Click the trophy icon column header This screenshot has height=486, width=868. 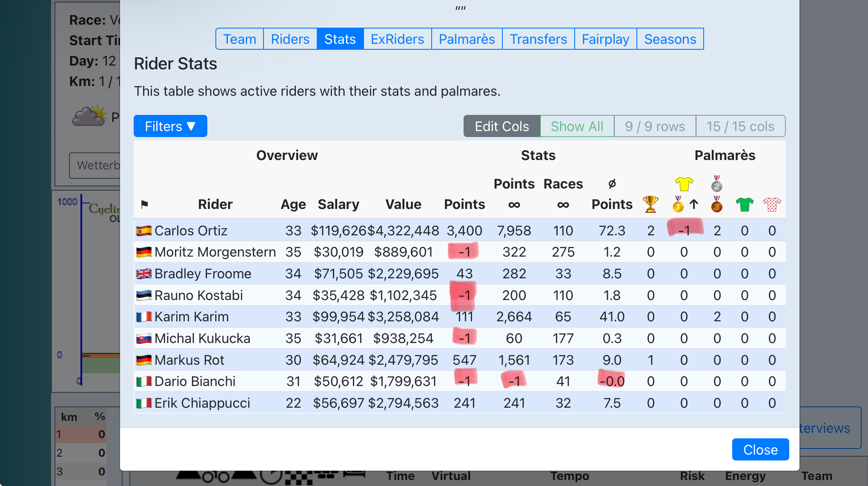point(650,204)
